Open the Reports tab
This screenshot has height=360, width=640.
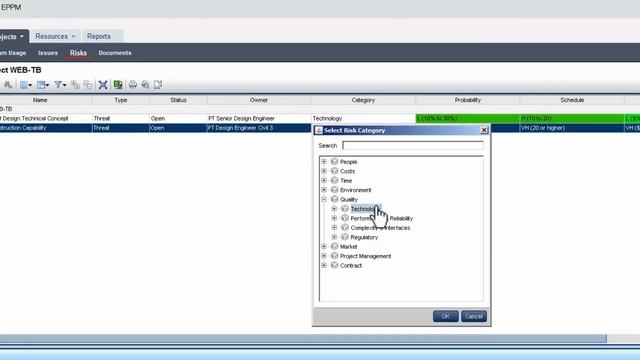(x=99, y=36)
